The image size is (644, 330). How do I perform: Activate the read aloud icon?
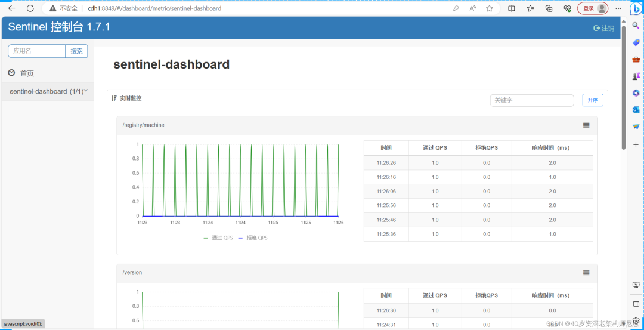click(x=473, y=8)
